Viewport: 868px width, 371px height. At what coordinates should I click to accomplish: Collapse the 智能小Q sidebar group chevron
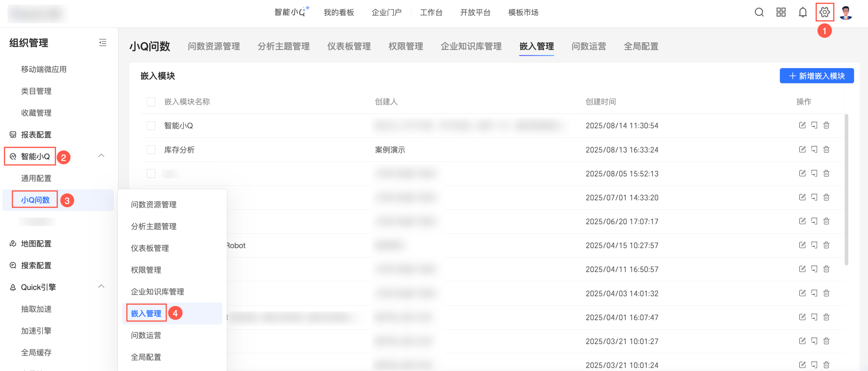(101, 156)
